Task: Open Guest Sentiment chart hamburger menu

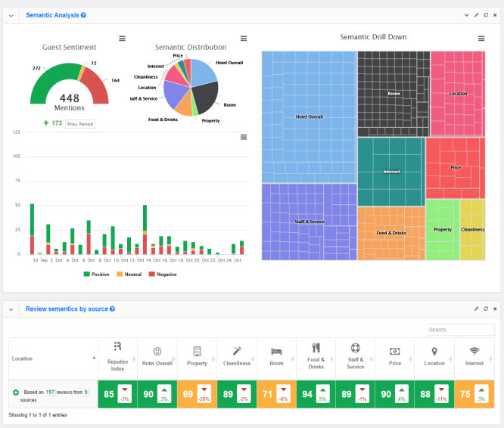Action: point(123,39)
